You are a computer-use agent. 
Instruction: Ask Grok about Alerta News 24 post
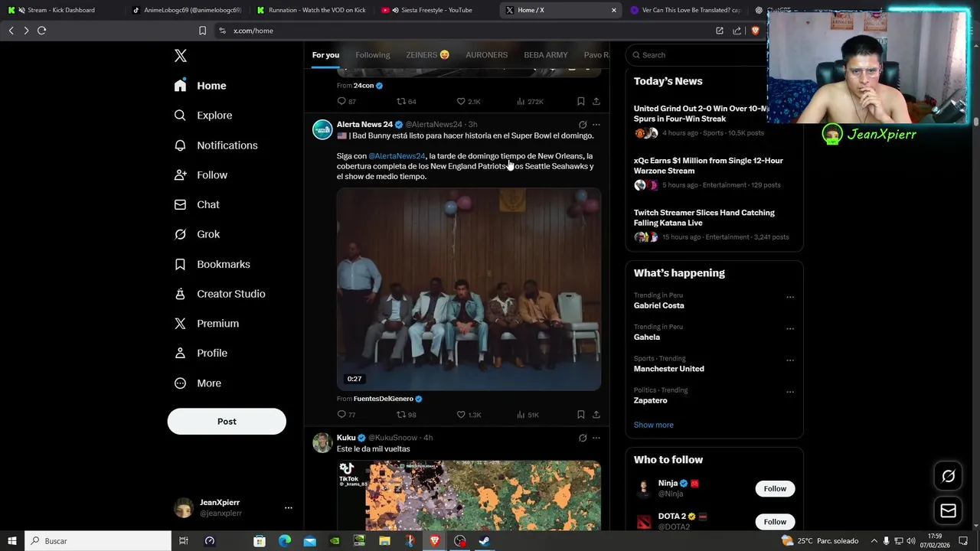pyautogui.click(x=583, y=125)
